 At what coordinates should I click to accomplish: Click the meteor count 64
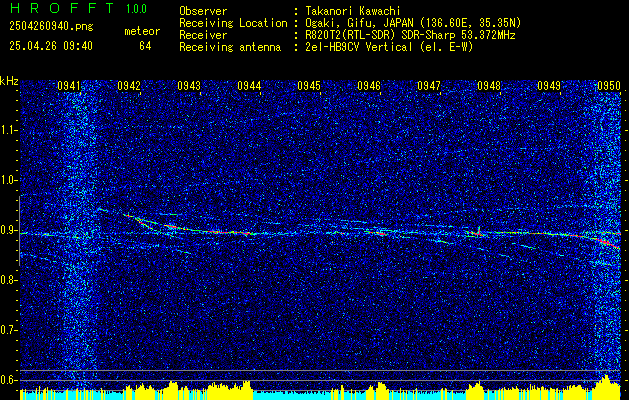[145, 46]
